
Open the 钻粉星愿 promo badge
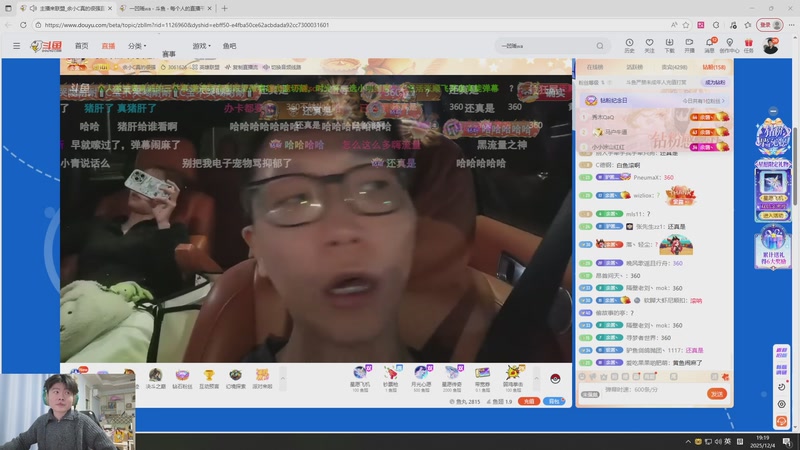click(x=772, y=137)
